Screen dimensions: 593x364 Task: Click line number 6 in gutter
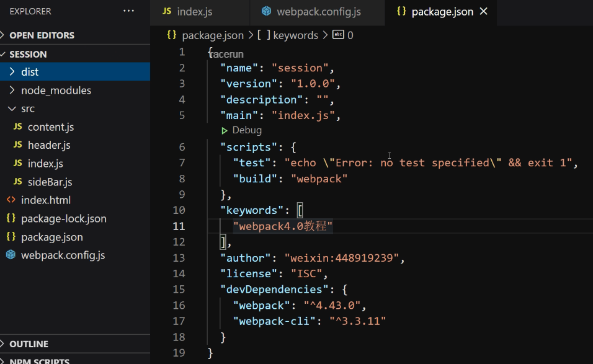tap(182, 147)
